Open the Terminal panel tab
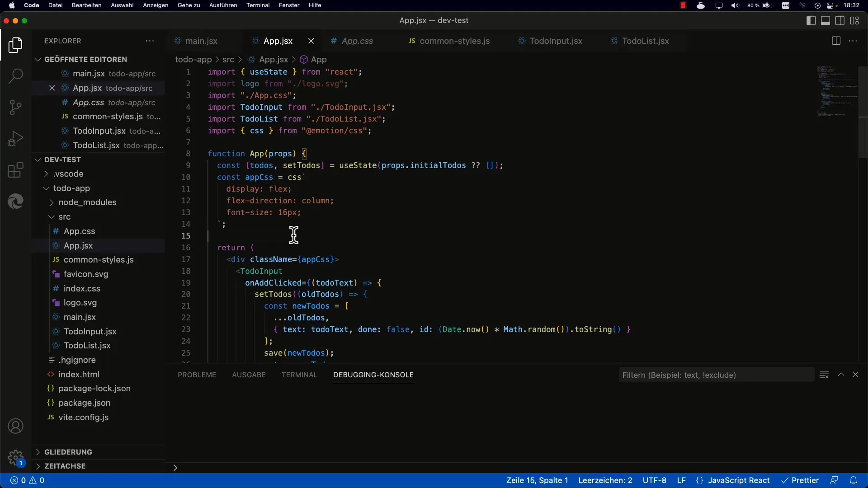Viewport: 868px width, 488px height. point(299,375)
